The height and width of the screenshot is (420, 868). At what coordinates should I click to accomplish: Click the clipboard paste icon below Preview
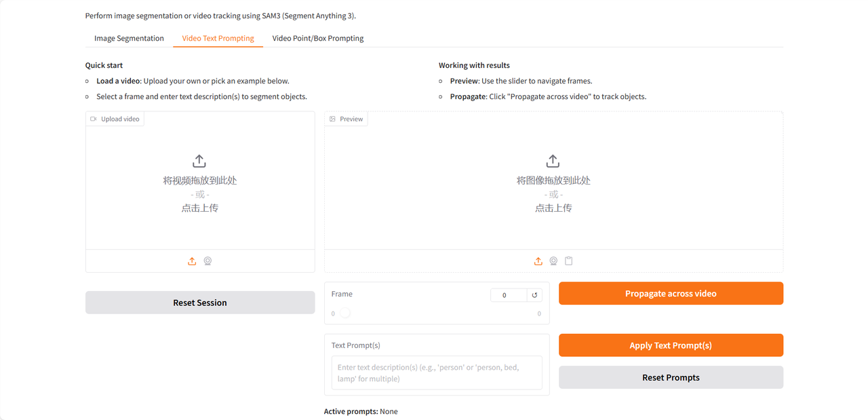(x=569, y=261)
